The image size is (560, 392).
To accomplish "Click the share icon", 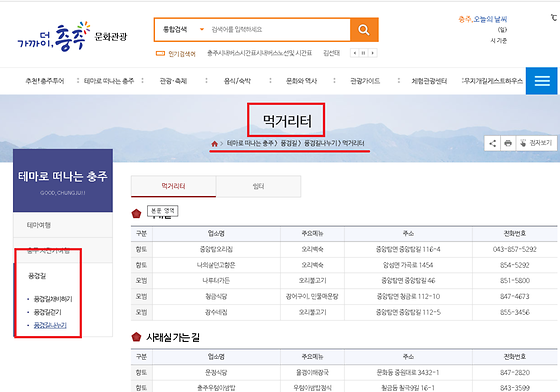I will tap(492, 143).
